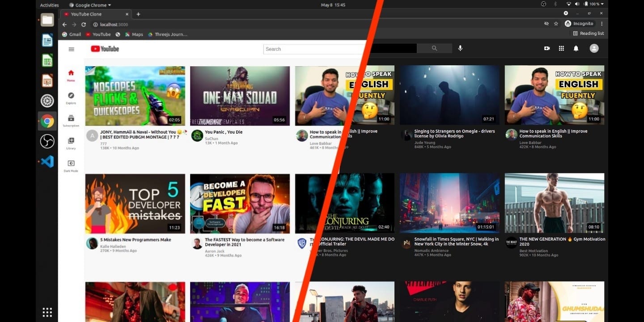Click title '5 Mistakes New Programmers Make'
Viewport: 644px width, 322px height.
(x=136, y=240)
